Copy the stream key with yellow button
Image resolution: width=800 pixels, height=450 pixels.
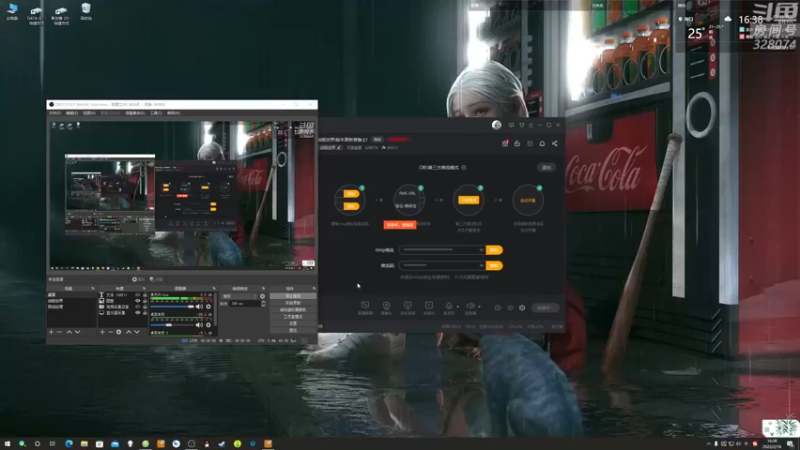pos(494,266)
